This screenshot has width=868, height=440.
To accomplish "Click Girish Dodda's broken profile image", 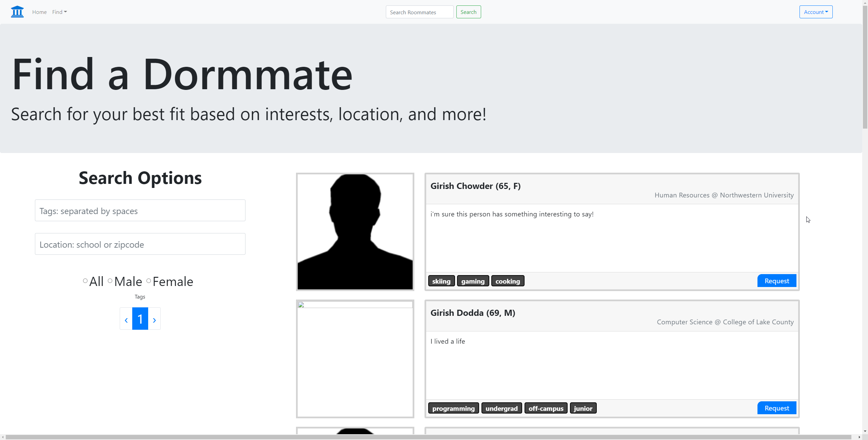I will [x=355, y=359].
